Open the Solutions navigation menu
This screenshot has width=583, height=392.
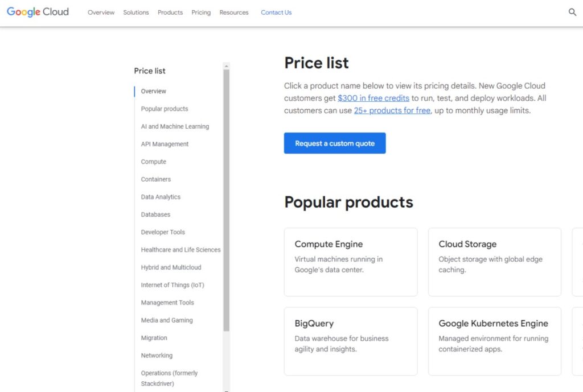point(136,13)
